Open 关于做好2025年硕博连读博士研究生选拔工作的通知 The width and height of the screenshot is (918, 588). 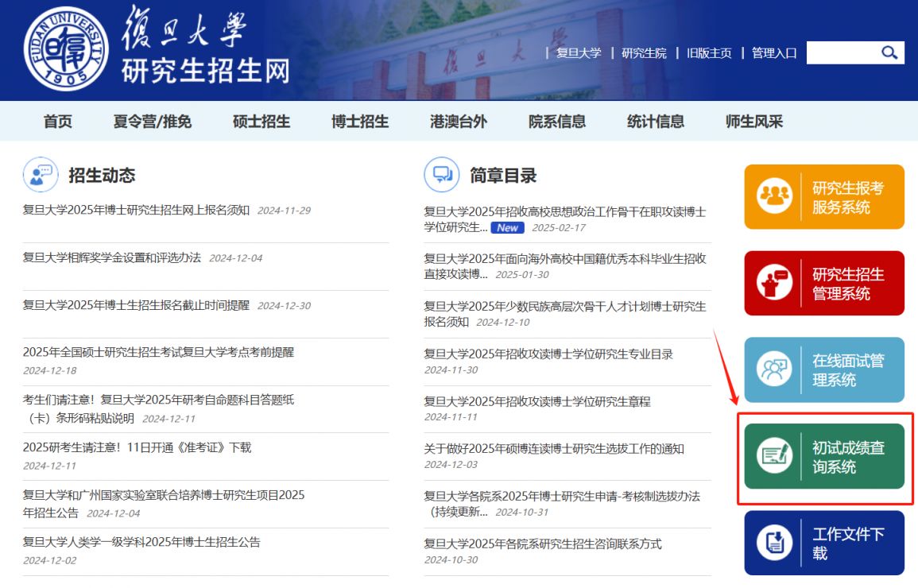pyautogui.click(x=554, y=449)
